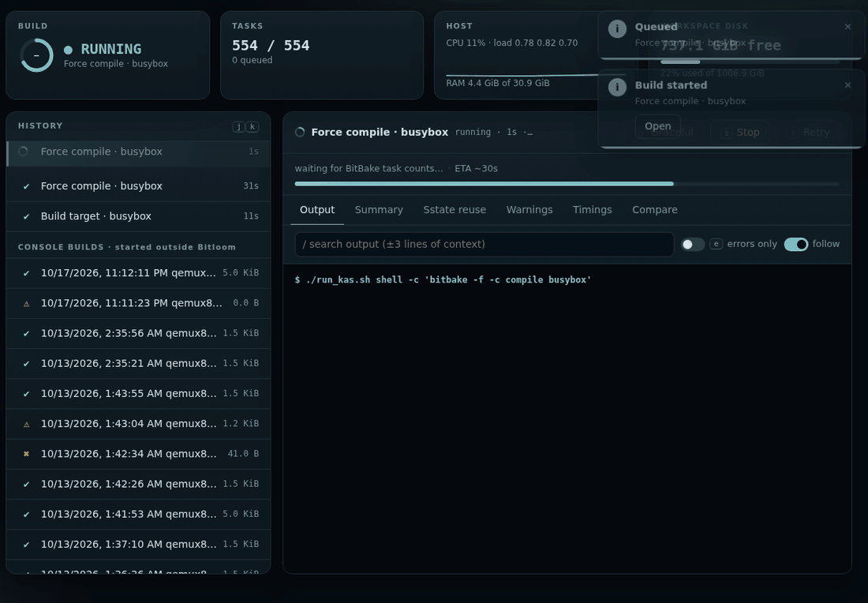Click the bitbake command line in output
Viewport: 868px width, 603px height.
click(443, 279)
